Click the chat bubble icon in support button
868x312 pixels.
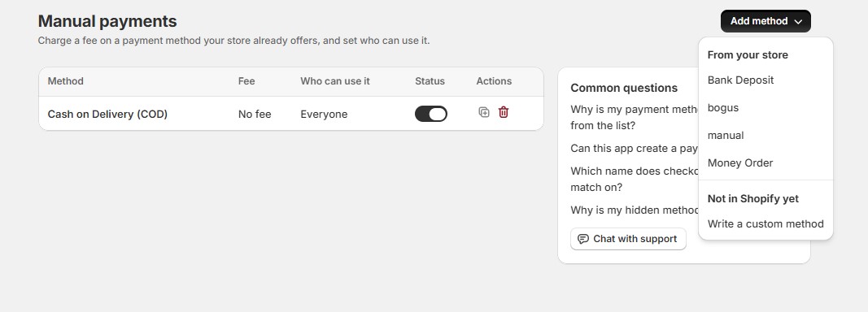[583, 239]
